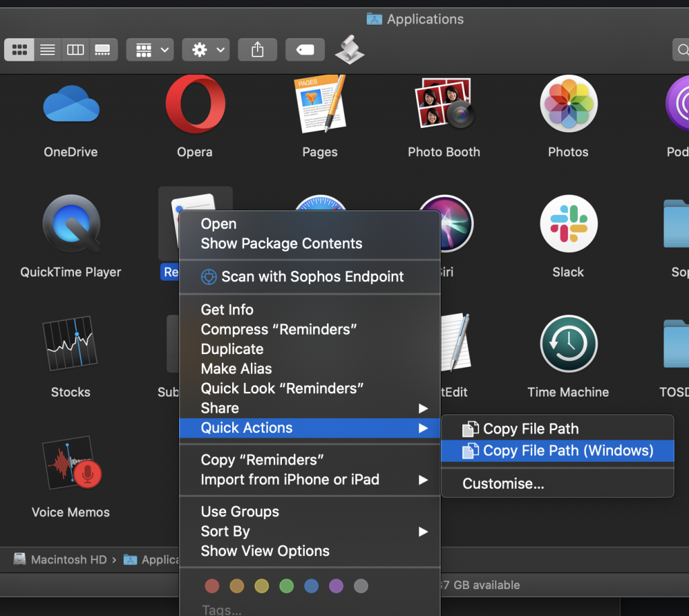
Task: Select the Podcasts app icon
Action: click(677, 104)
